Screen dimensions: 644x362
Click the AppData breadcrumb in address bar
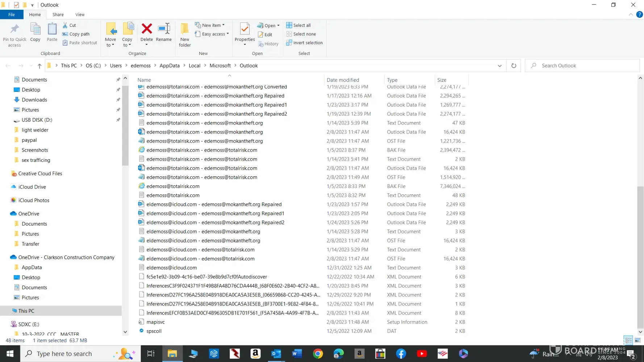(170, 66)
